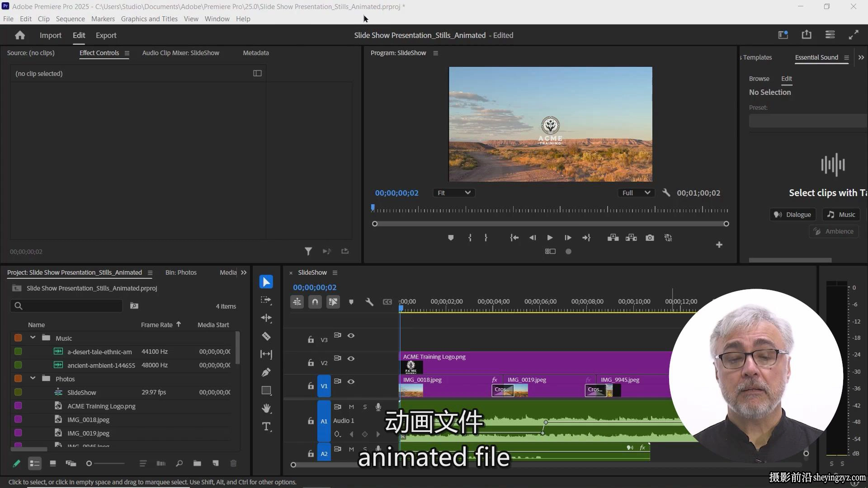Select the Pen tool
Image resolution: width=868 pixels, height=488 pixels.
(266, 372)
